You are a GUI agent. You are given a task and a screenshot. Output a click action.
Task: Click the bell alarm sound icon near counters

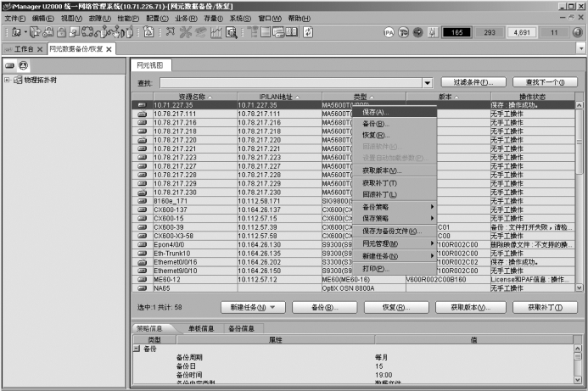tap(433, 32)
